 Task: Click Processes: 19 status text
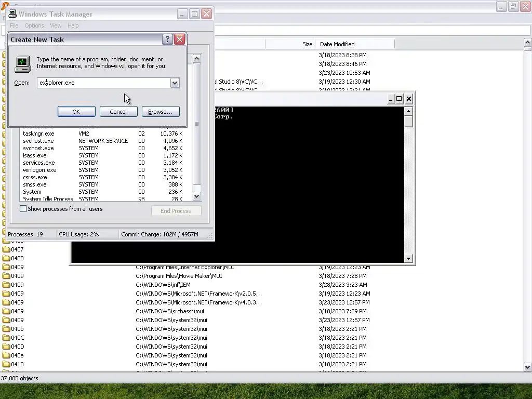tap(25, 234)
